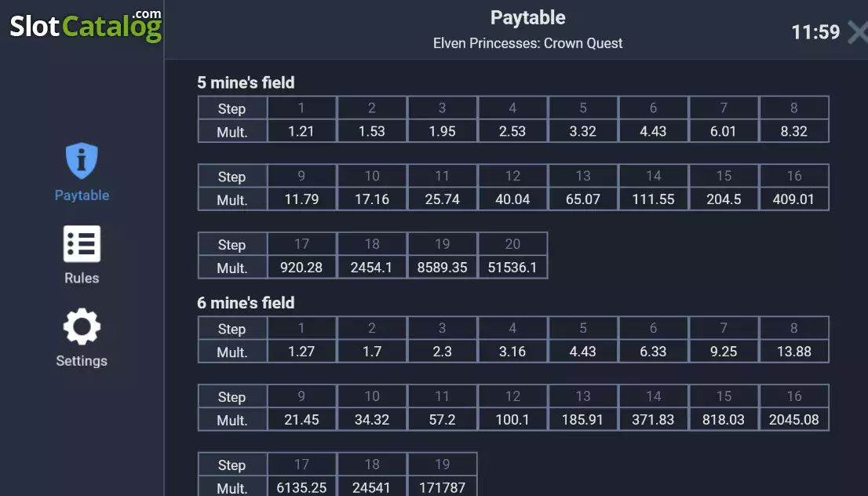
Task: Click the 51536.1 multiplier cell
Action: click(512, 268)
